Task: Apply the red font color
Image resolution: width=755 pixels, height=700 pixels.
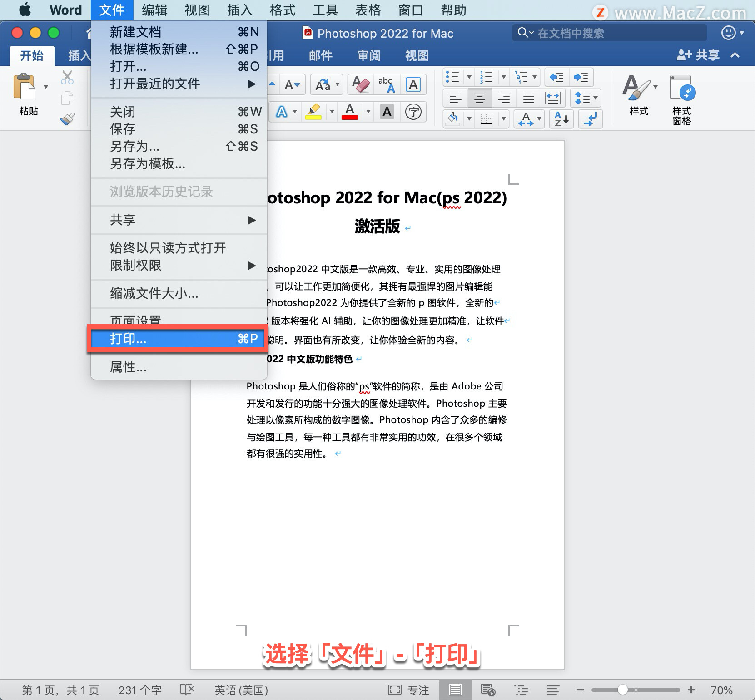Action: click(x=349, y=112)
